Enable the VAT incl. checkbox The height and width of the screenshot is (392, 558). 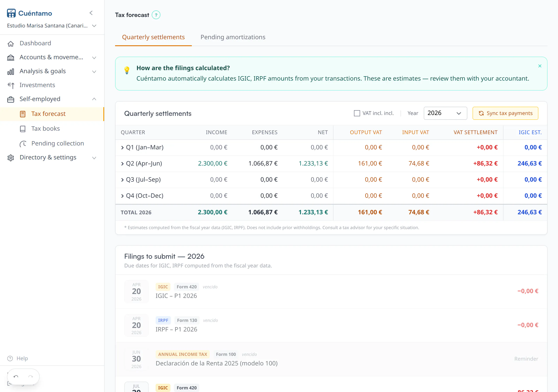(357, 113)
